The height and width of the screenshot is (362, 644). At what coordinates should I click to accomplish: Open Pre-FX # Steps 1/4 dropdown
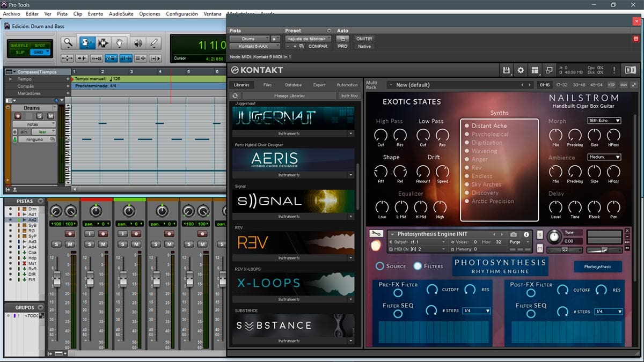point(477,311)
